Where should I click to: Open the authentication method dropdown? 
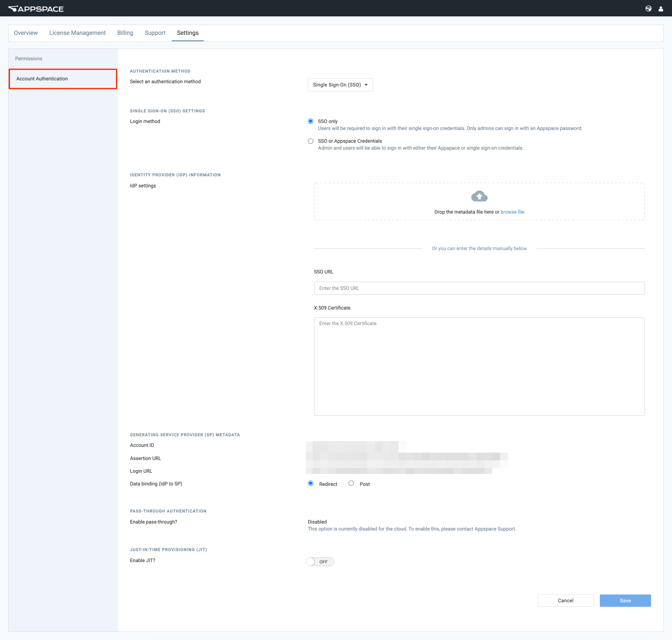pyautogui.click(x=340, y=85)
